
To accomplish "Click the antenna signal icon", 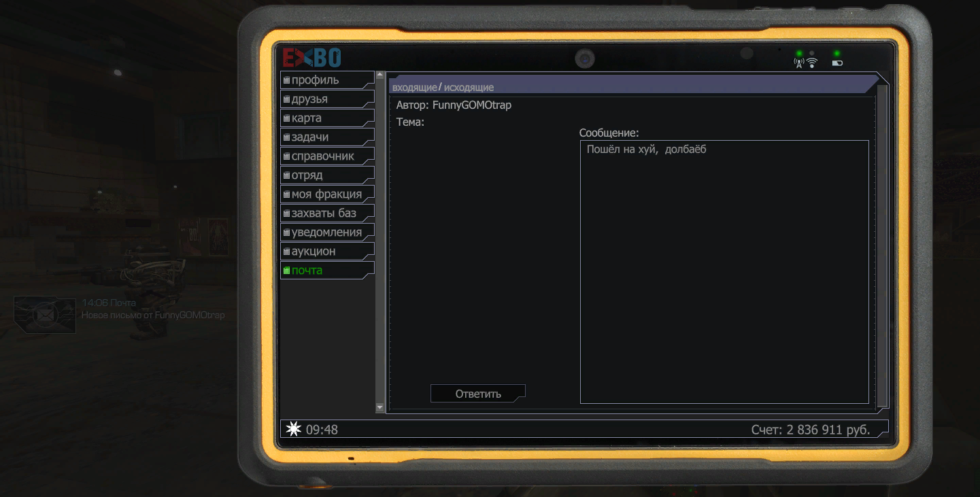I will (x=799, y=63).
